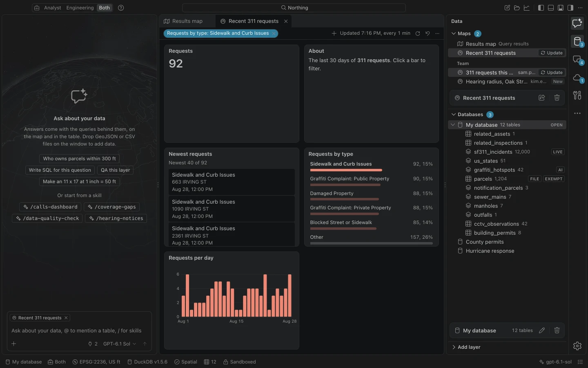
Task: Open the GPT-6.1 Sol model dropdown
Action: coord(120,344)
